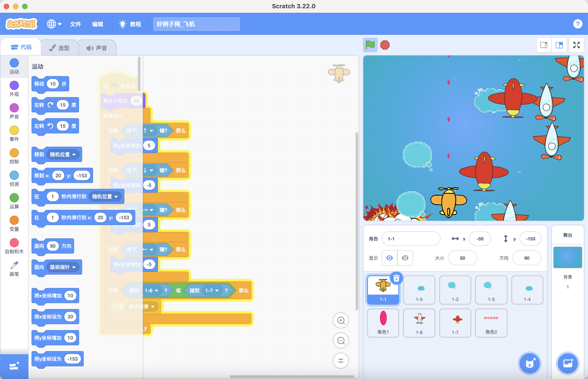Click the 右转 15 度 block
The height and width of the screenshot is (379, 588).
coord(55,106)
